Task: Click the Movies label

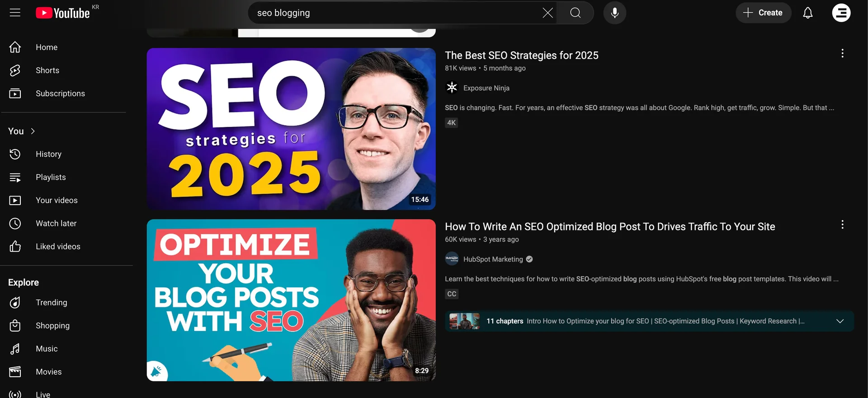Action: click(48, 372)
